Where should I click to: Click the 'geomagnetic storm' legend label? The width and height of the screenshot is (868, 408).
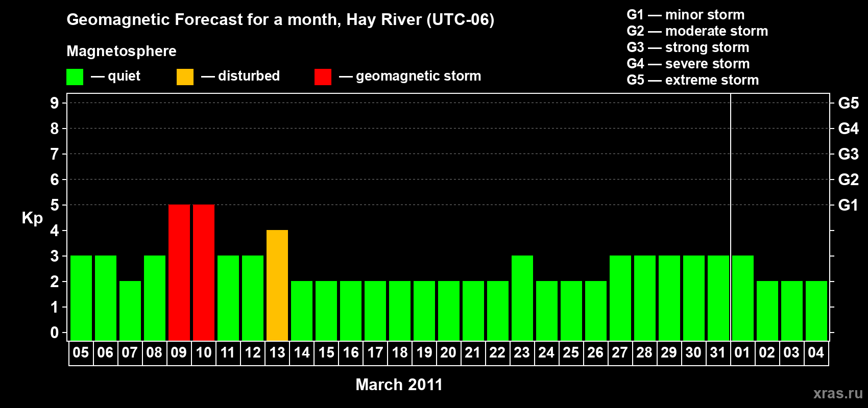419,76
